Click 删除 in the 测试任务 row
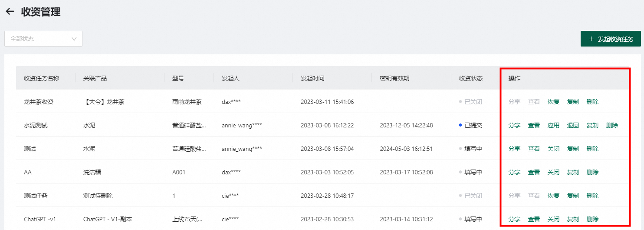 click(592, 196)
